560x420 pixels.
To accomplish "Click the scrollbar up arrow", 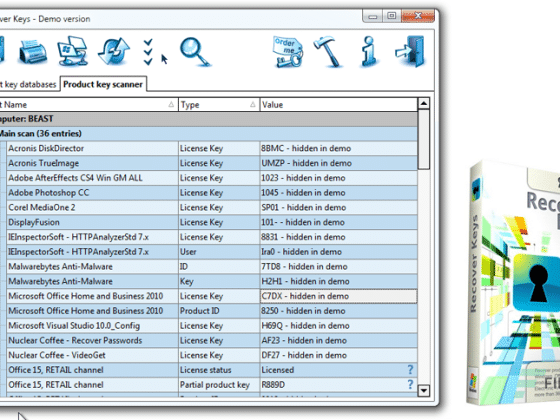I will [424, 104].
